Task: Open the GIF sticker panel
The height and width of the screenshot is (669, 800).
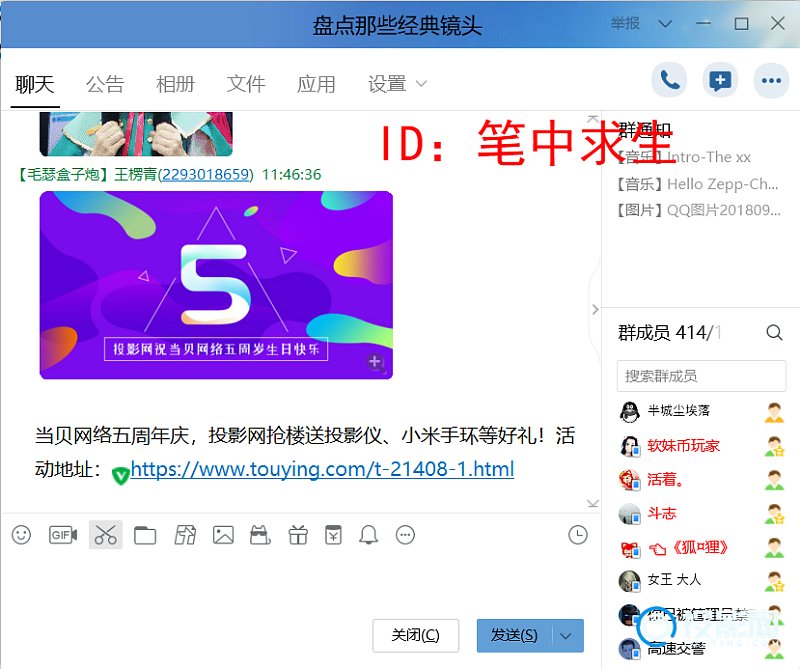Action: click(x=63, y=535)
